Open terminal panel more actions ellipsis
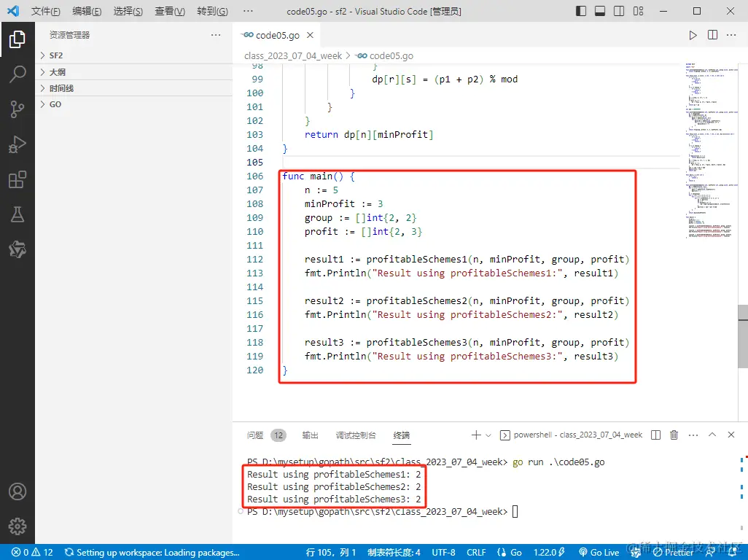748x560 pixels. (x=693, y=435)
